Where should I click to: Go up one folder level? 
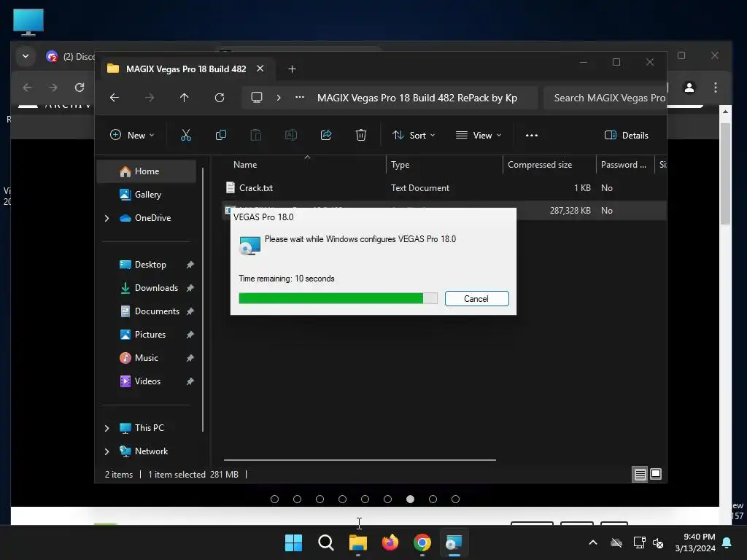(x=185, y=98)
